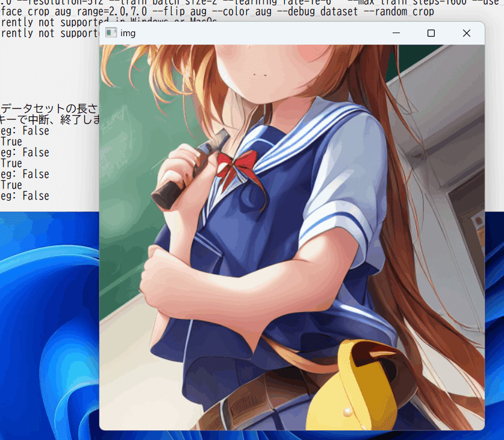
Task: Click the first 'True' line in the terminal
Action: [11, 142]
